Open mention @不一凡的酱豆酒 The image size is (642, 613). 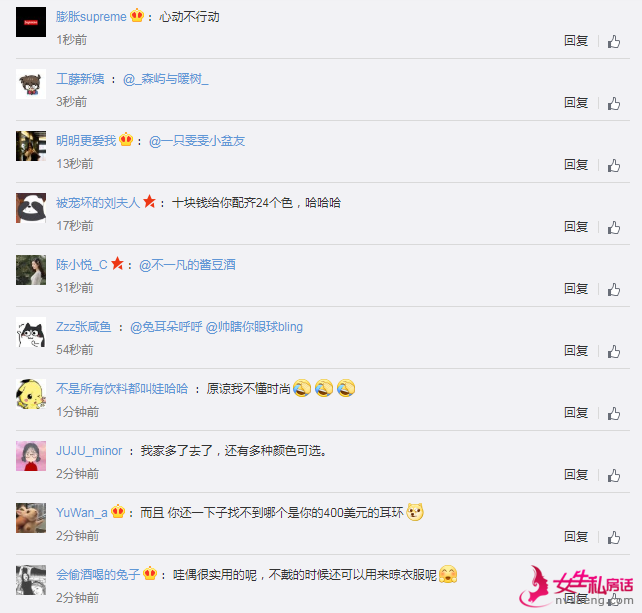(188, 265)
